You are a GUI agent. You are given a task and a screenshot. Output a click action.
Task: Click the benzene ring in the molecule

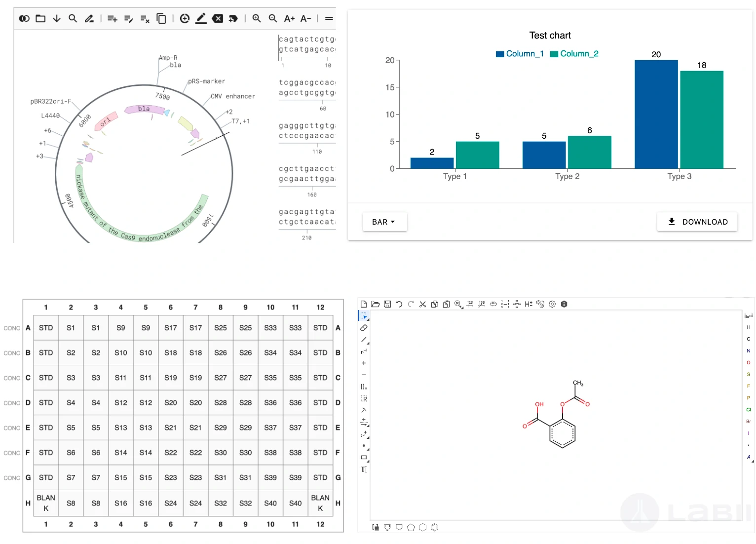[x=562, y=434]
